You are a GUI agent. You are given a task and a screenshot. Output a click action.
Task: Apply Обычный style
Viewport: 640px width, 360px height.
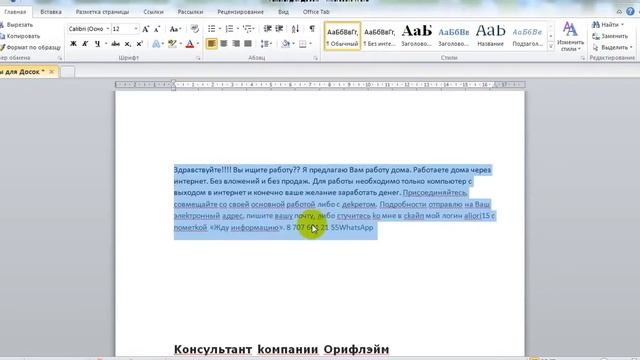tap(342, 36)
